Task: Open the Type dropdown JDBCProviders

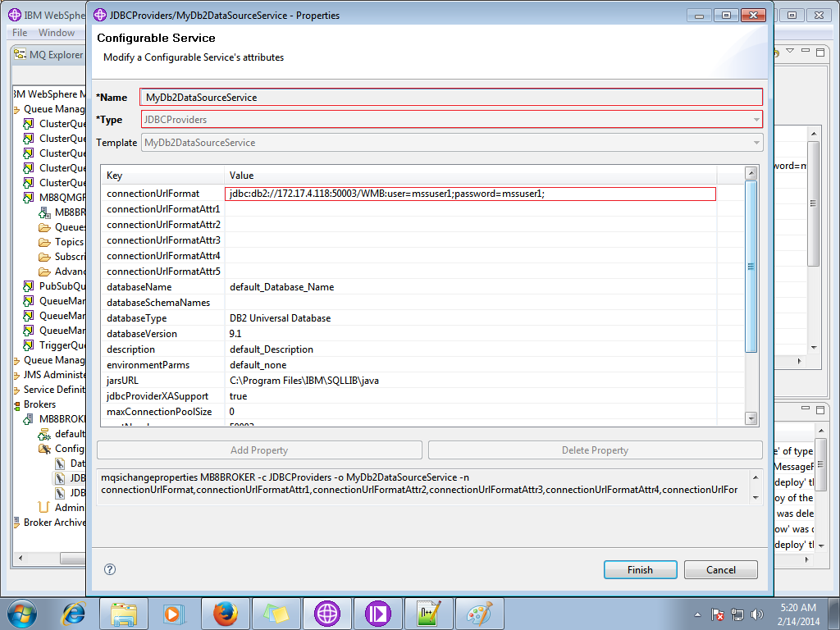Action: 452,120
